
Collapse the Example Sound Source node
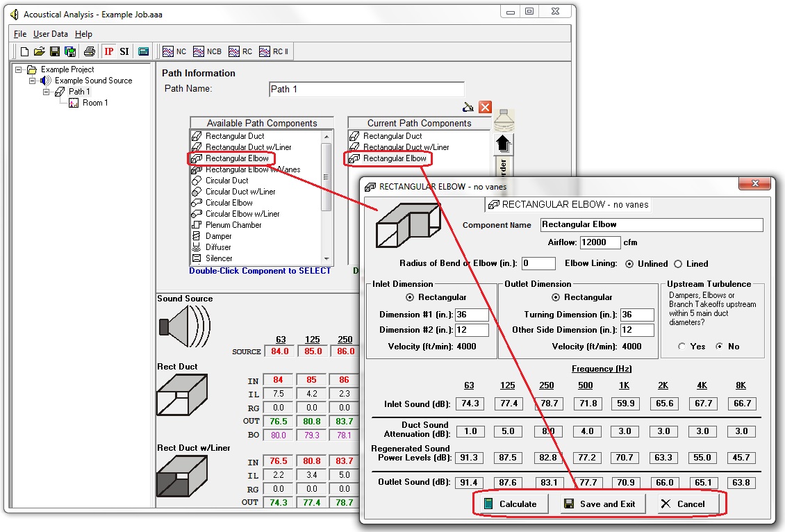[33, 81]
